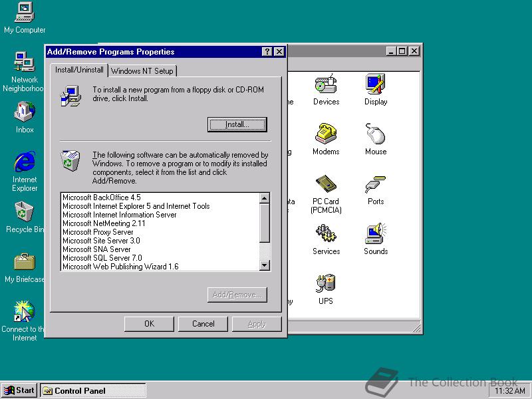Click the OK button
The height and width of the screenshot is (399, 532).
[x=149, y=324]
